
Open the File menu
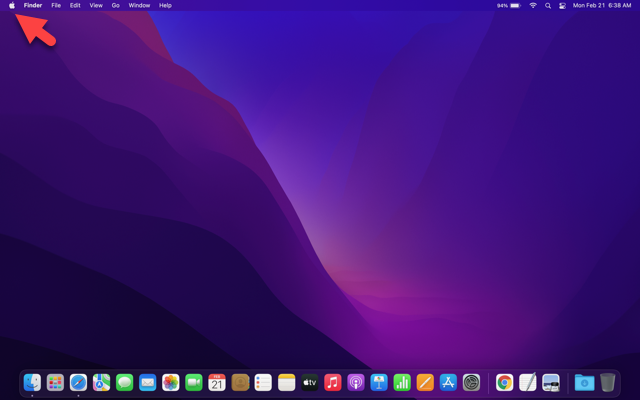[x=56, y=5]
